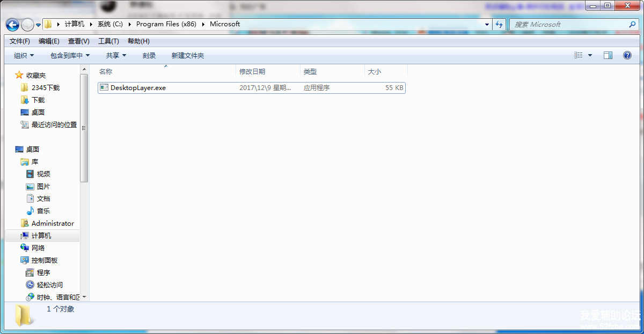The height and width of the screenshot is (334, 644).
Task: Select Program Files (x86) breadcrumb segment
Action: [x=166, y=24]
